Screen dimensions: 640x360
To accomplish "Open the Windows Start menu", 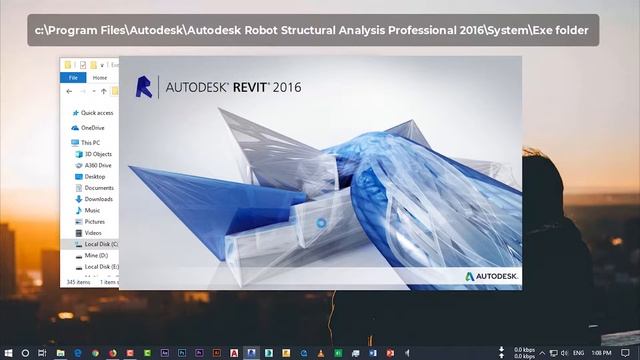I will click(8, 353).
